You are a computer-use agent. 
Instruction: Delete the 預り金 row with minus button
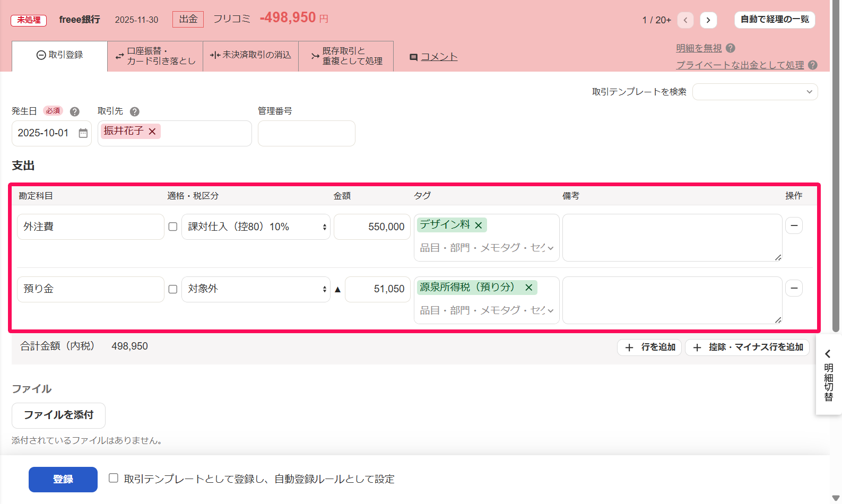tap(794, 288)
